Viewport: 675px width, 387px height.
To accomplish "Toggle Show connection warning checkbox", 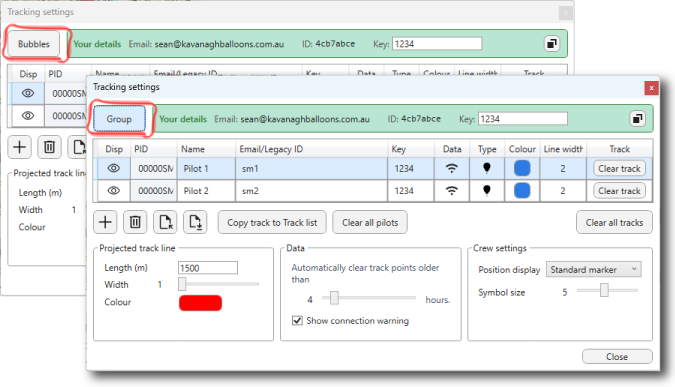I will (x=297, y=321).
